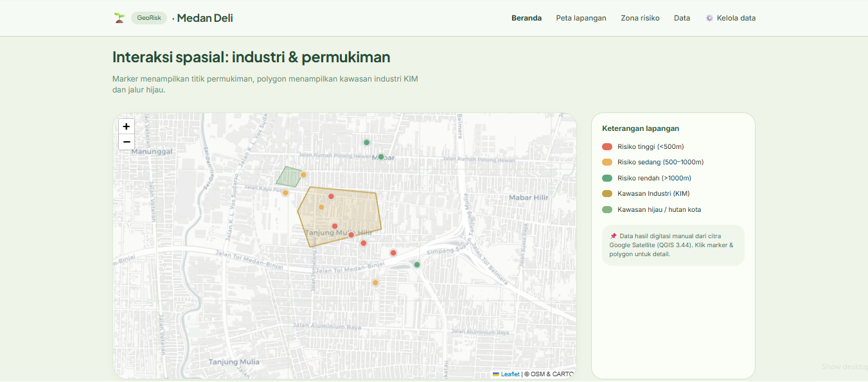868x382 pixels.
Task: Click the Keterangan lapangan heading
Action: (x=641, y=128)
